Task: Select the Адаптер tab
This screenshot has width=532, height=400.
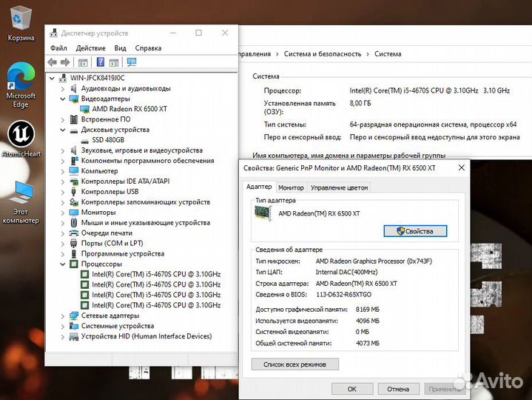Action: (x=259, y=187)
